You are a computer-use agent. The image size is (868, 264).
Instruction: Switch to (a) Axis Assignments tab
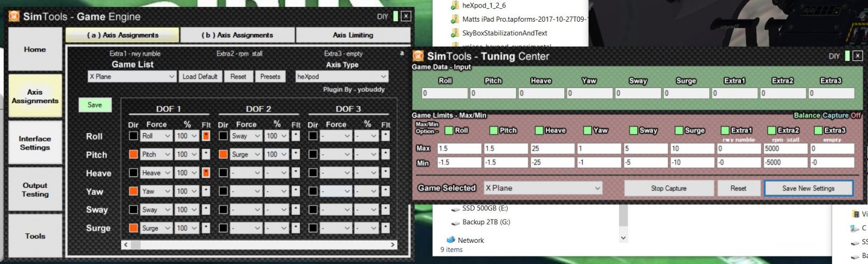(x=123, y=35)
